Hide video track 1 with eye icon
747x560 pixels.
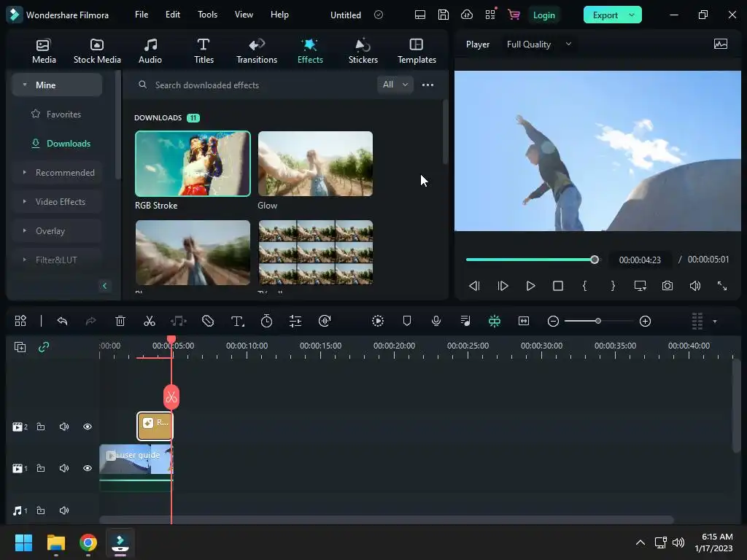88,468
